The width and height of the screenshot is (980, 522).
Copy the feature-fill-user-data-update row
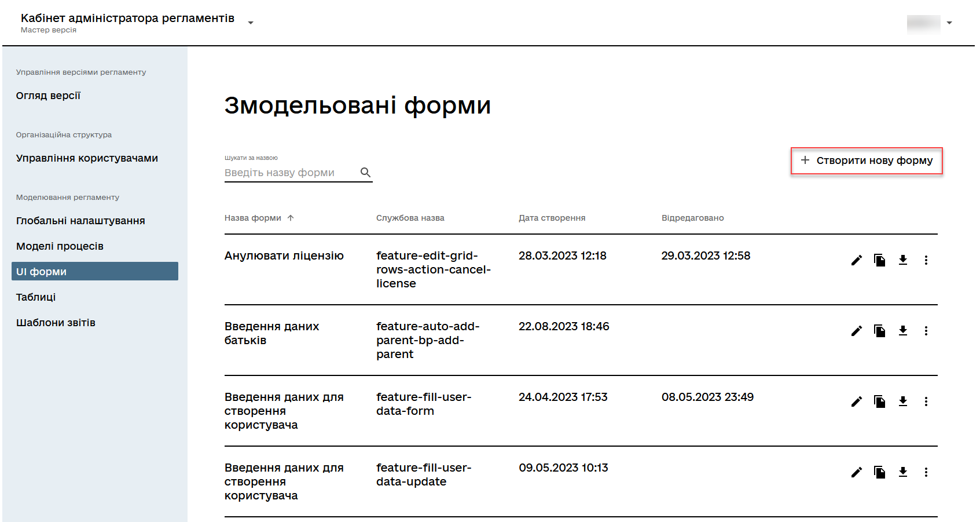(x=880, y=472)
